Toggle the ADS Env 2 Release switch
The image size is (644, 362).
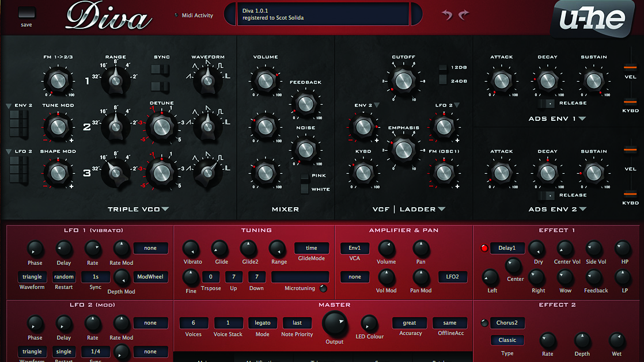(x=546, y=195)
